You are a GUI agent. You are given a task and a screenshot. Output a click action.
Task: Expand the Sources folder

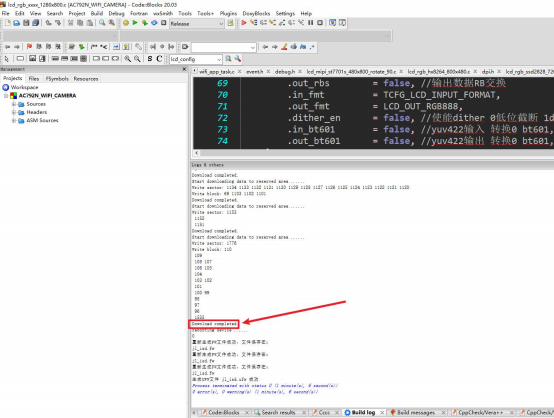14,104
